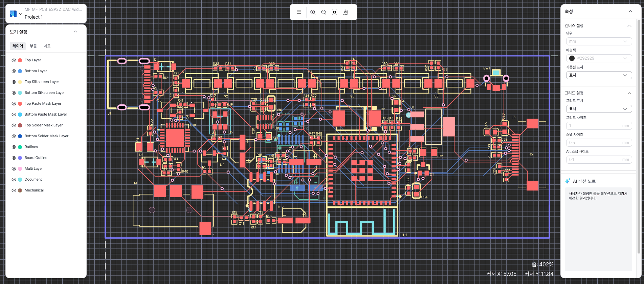Toggle the Bottom Silkscreen Layer eye icon
This screenshot has height=284, width=644.
pyautogui.click(x=14, y=93)
